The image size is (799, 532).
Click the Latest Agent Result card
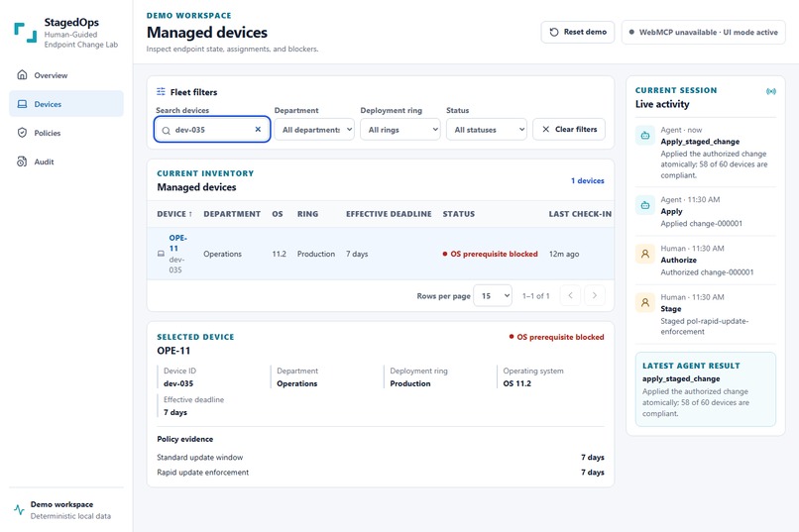click(x=705, y=389)
